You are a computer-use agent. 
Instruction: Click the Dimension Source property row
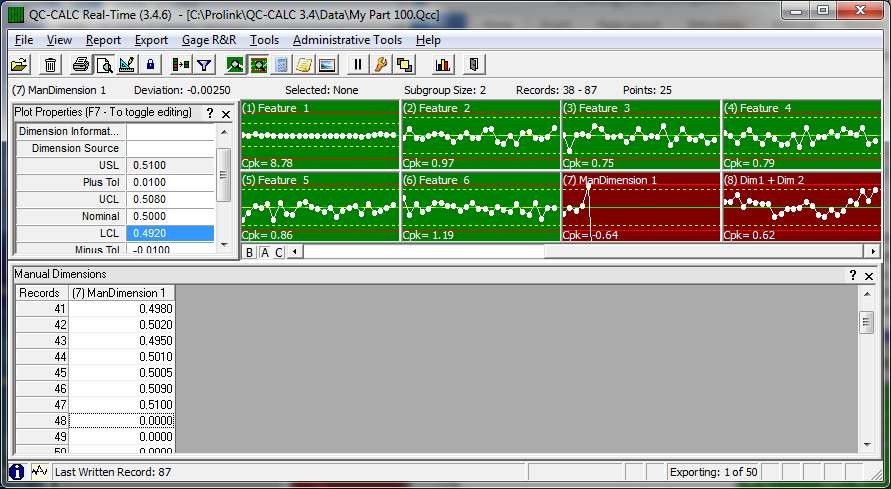[115, 148]
